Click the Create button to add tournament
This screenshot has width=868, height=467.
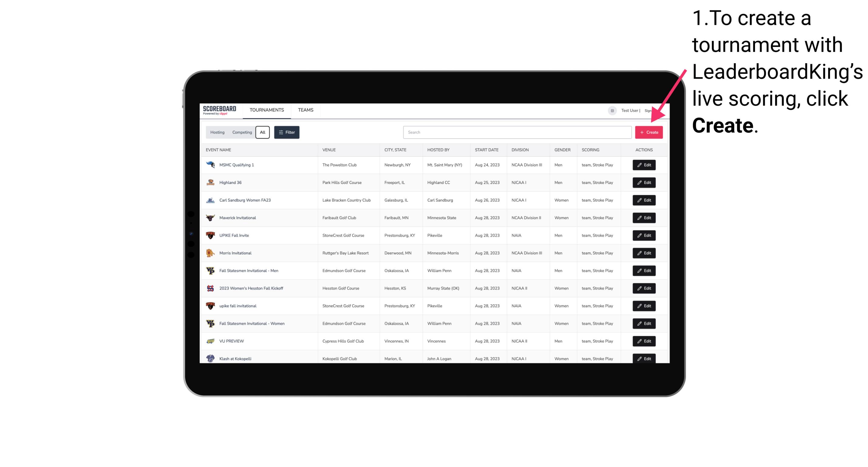649,132
